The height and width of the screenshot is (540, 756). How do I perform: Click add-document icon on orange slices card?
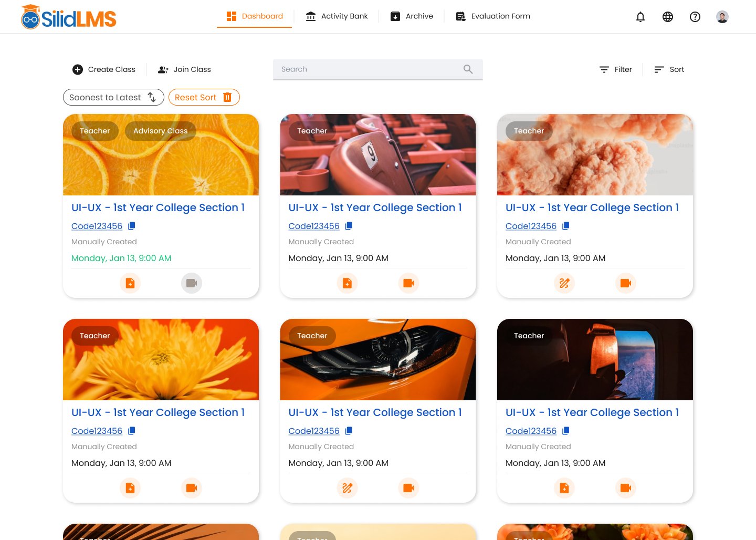tap(130, 283)
